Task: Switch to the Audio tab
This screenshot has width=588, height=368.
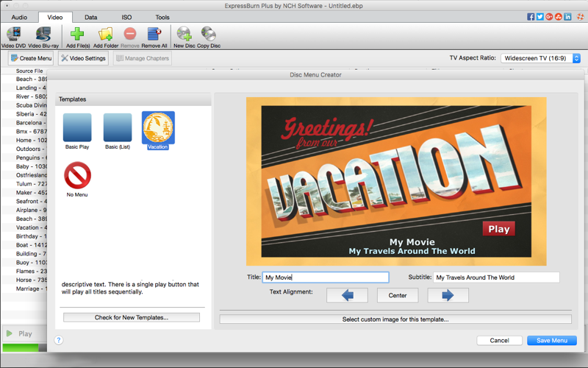Action: 19,17
